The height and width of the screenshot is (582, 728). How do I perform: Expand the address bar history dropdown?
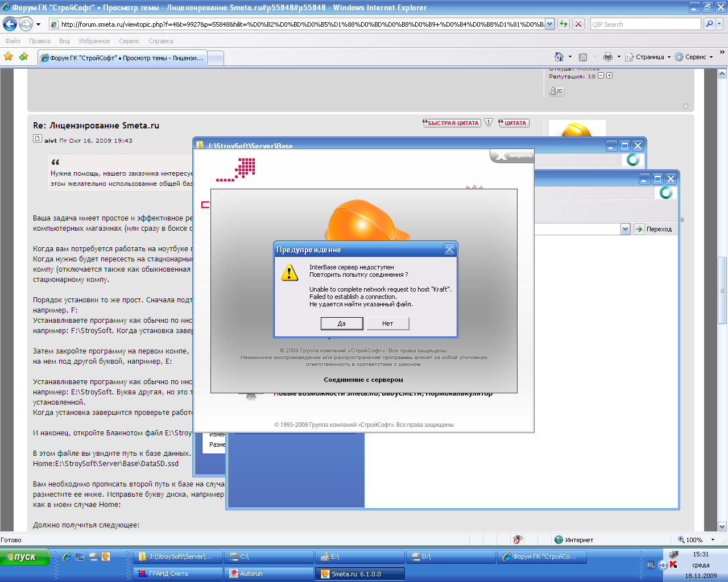550,24
